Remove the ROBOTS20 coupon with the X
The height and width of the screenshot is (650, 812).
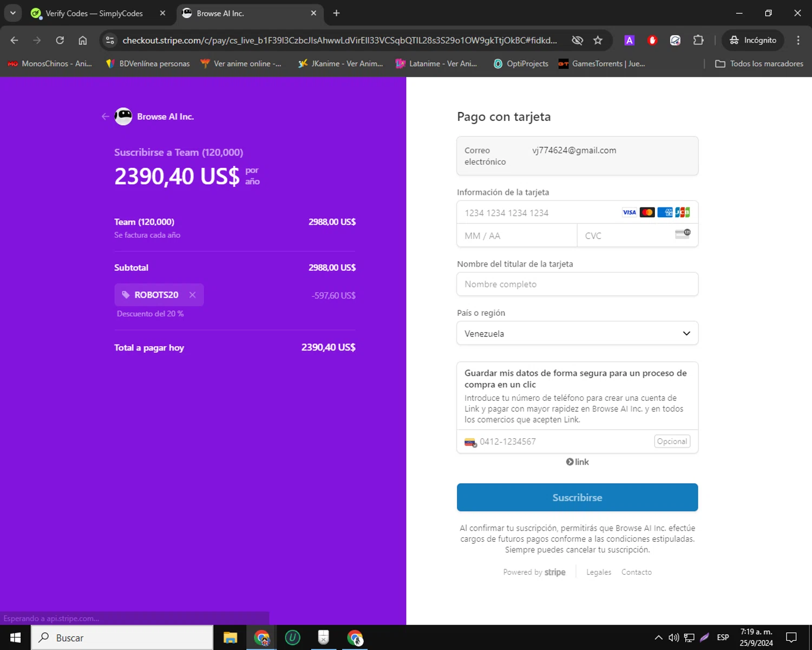click(x=192, y=295)
